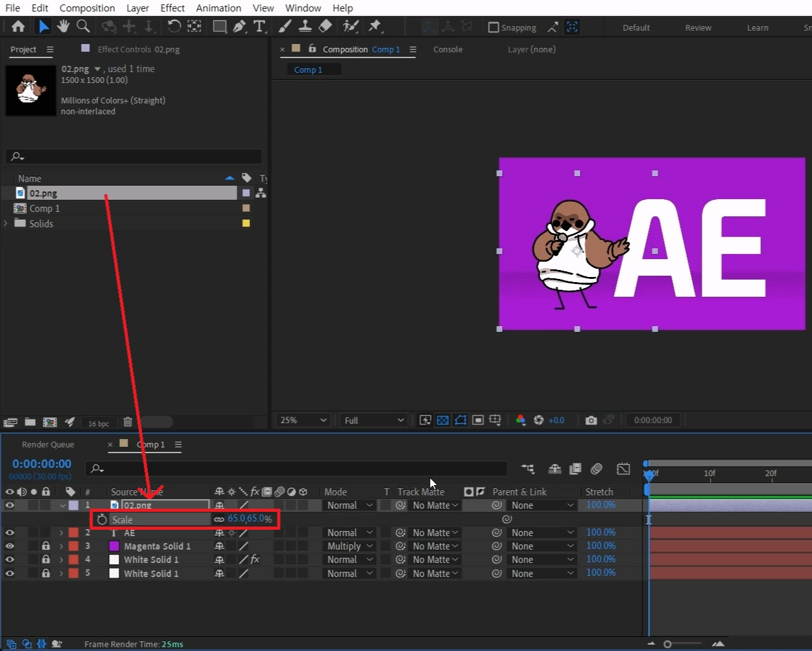Select the Rotation tool
Image resolution: width=812 pixels, height=651 pixels.
click(173, 26)
